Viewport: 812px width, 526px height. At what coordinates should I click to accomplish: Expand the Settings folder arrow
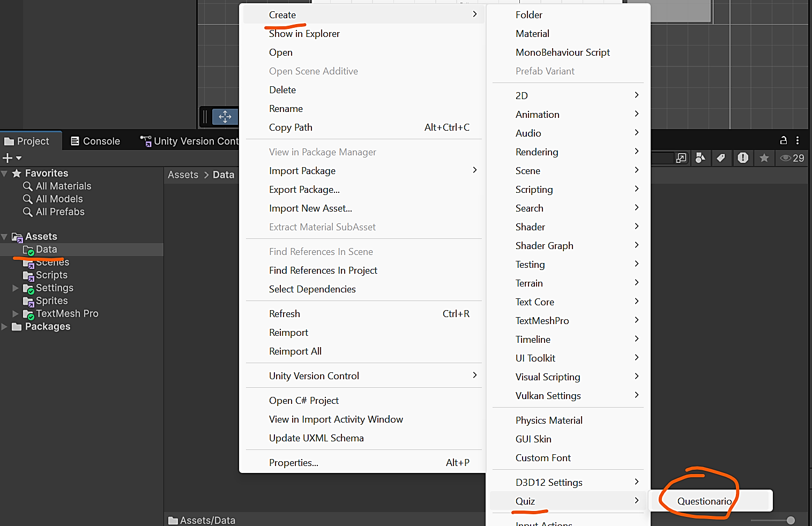tap(16, 288)
